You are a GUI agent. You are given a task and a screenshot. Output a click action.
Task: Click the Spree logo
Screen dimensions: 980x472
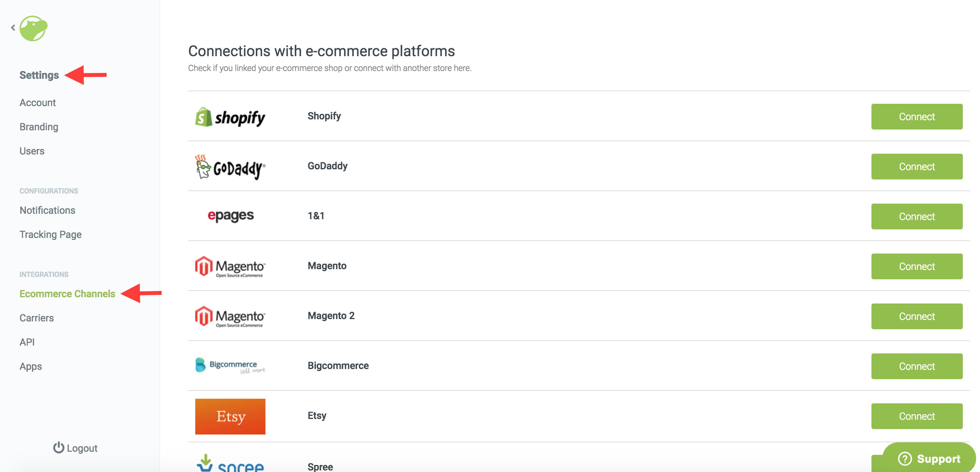[230, 463]
